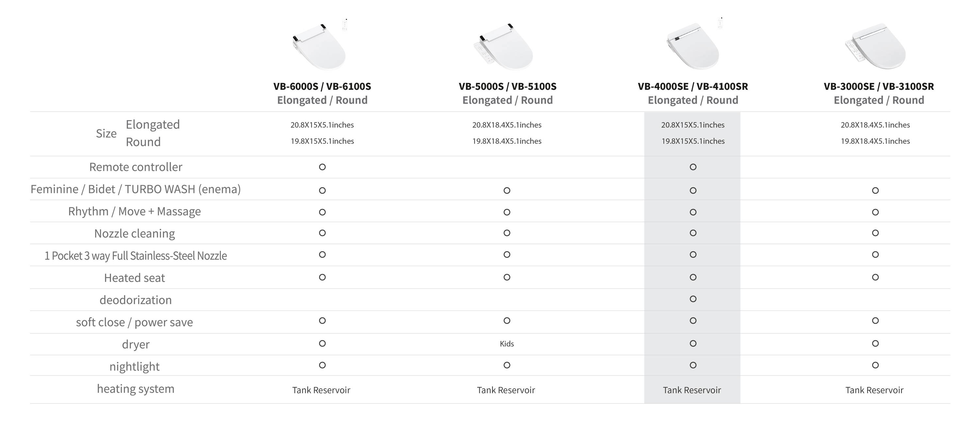
Task: Click the Nozzle cleaning circle for VB-6000S
Action: (322, 233)
